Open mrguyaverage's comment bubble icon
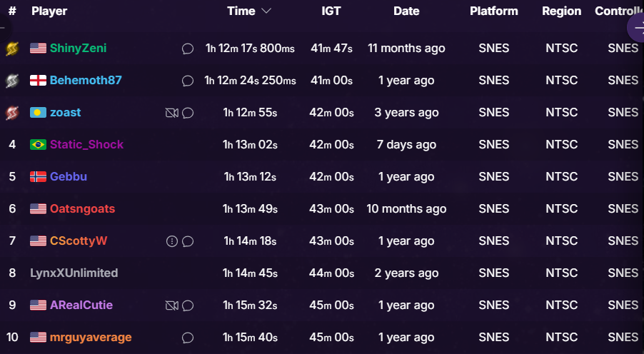 click(188, 338)
